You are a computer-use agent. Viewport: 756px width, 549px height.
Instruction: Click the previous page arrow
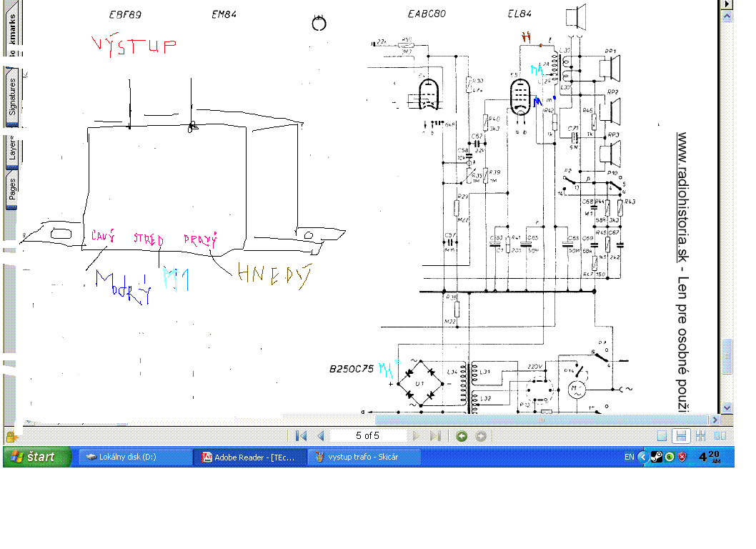(x=321, y=435)
